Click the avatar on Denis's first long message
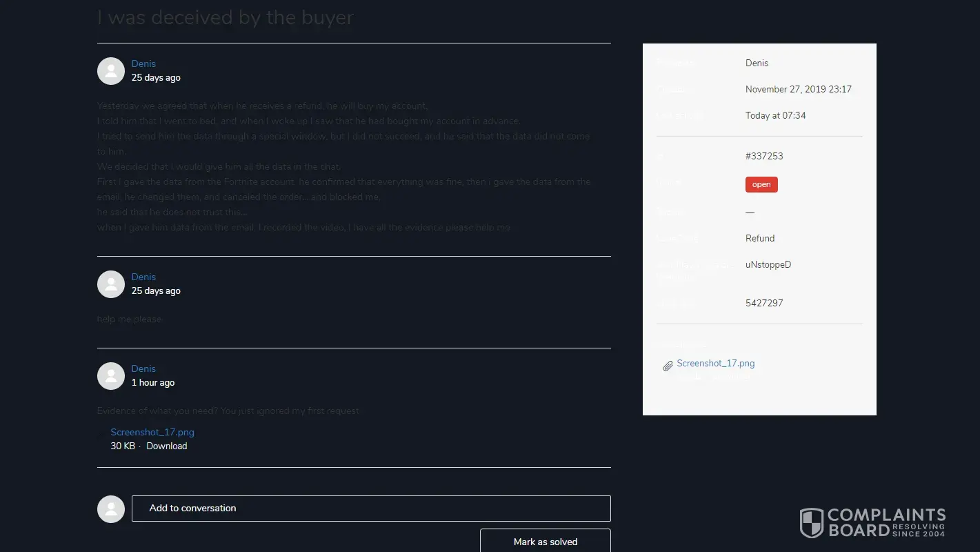This screenshot has height=552, width=980. click(111, 71)
